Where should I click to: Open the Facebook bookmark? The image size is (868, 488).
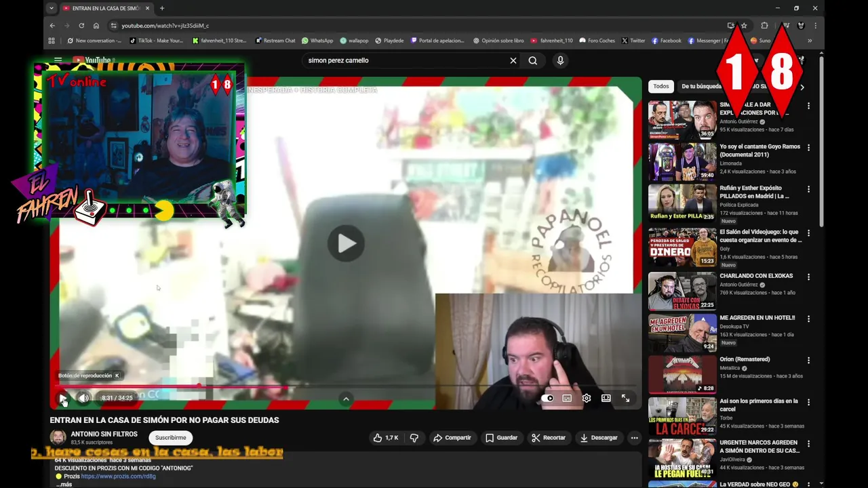click(667, 41)
